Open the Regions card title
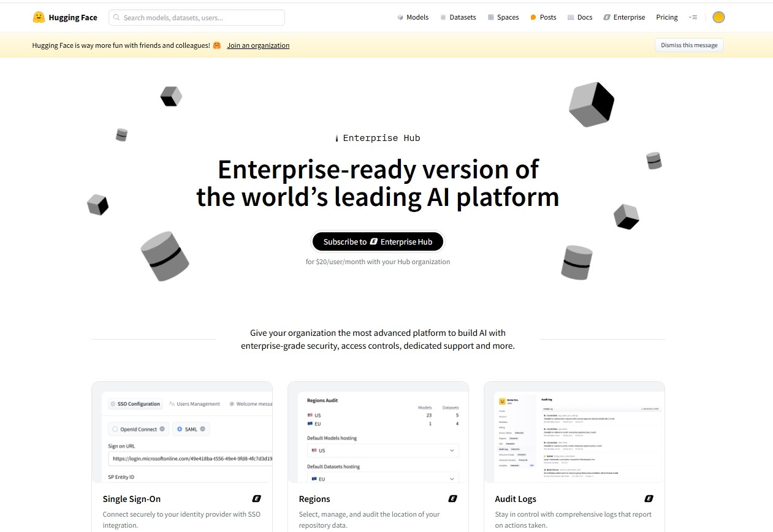Image resolution: width=773 pixels, height=532 pixels. coord(314,499)
